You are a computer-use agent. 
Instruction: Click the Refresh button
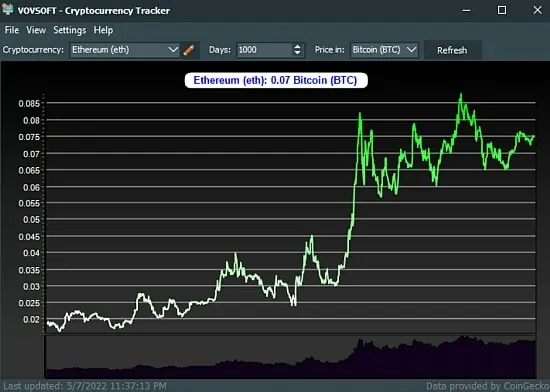point(452,50)
